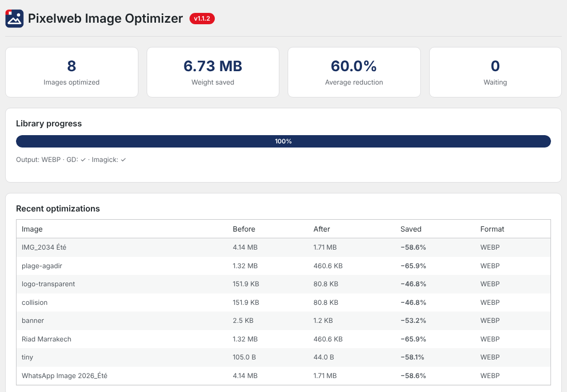567x392 pixels.
Task: Click the After column header
Action: 322,229
